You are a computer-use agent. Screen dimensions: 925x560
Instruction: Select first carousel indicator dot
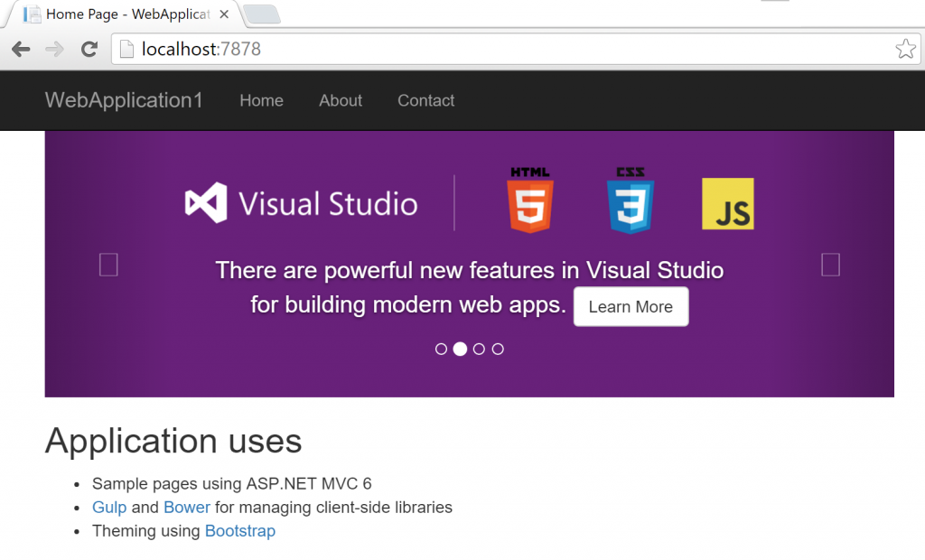coord(441,350)
